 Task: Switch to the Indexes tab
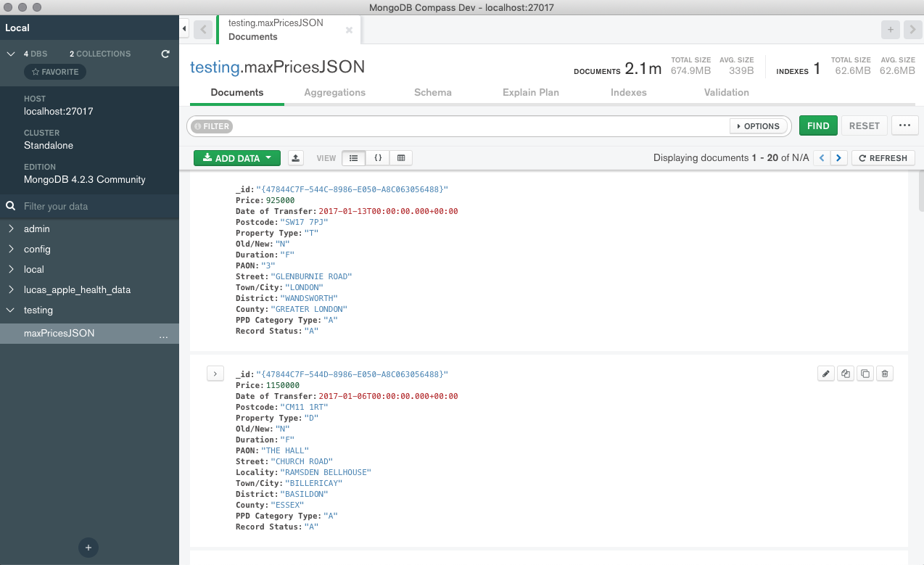coord(629,92)
